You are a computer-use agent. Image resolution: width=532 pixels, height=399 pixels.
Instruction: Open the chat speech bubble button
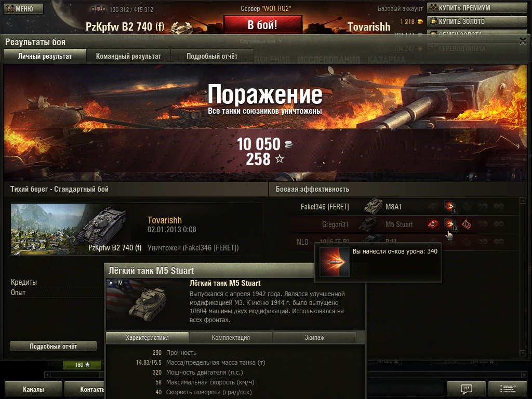(x=467, y=389)
